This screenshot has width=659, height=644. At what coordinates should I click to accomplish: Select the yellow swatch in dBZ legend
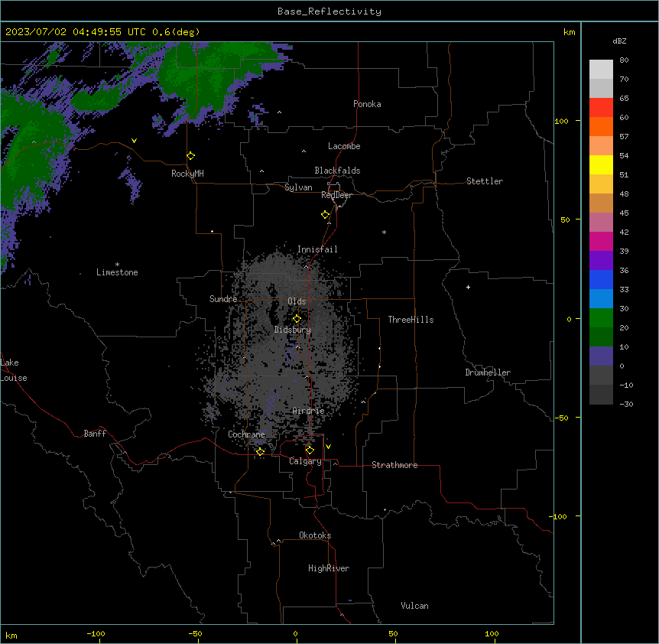tap(601, 164)
